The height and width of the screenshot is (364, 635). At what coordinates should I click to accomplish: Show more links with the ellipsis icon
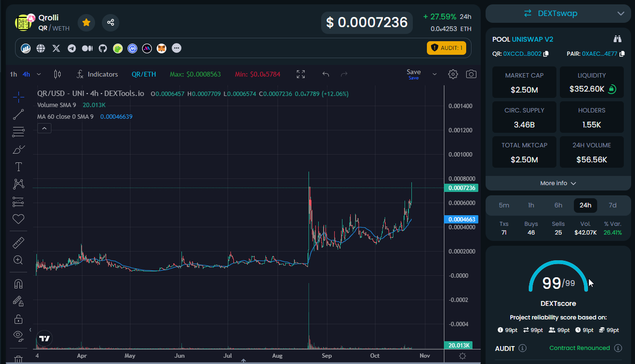click(177, 48)
